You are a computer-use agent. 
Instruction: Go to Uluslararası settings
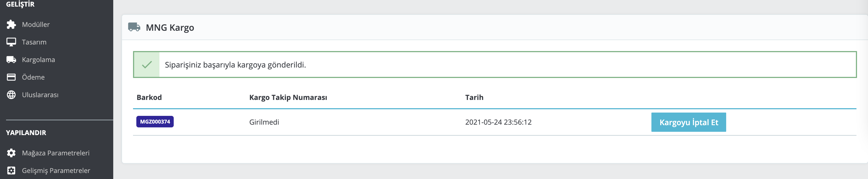tap(40, 95)
